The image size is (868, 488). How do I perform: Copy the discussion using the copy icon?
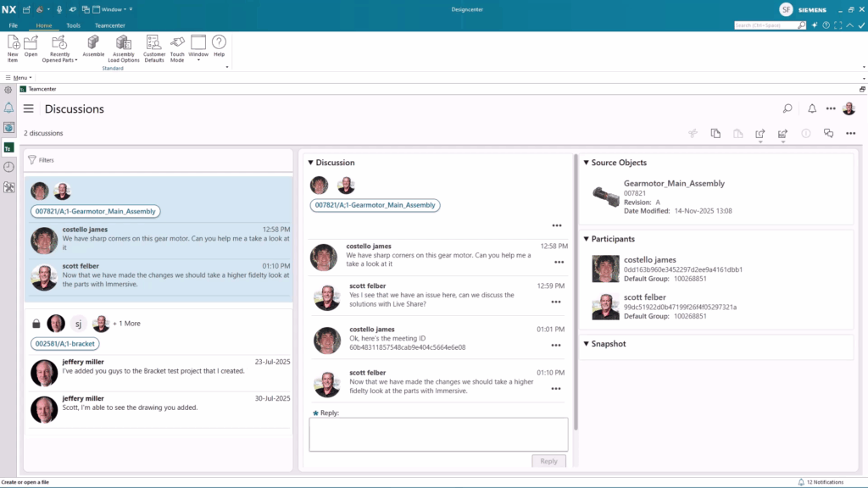coord(715,133)
